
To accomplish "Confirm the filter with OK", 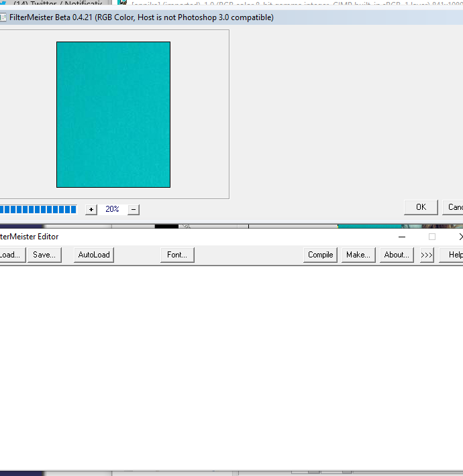I will [421, 207].
